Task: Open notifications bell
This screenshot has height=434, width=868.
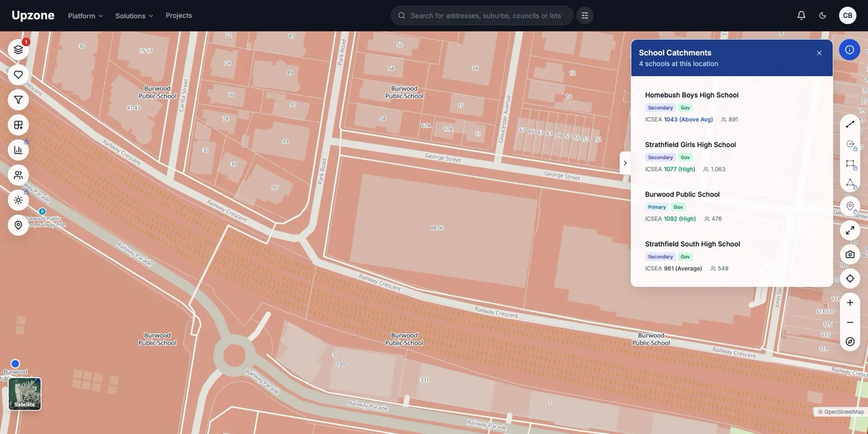Action: pyautogui.click(x=801, y=16)
